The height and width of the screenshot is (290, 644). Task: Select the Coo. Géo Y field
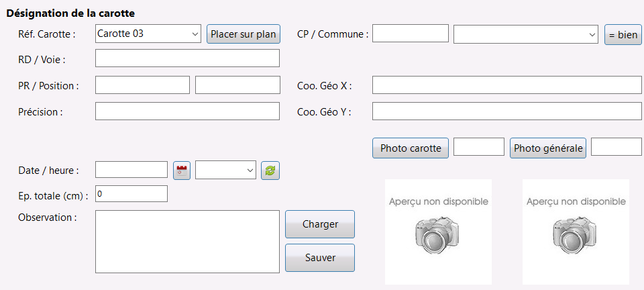507,111
